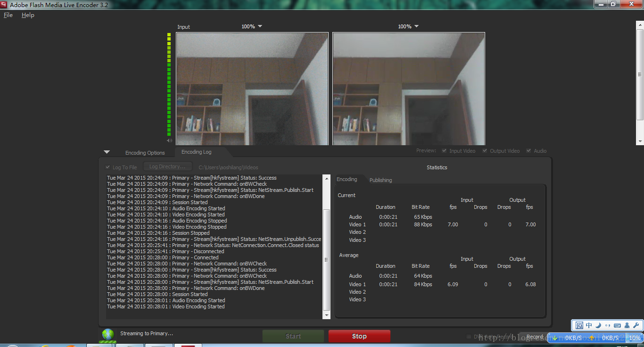The image size is (644, 347).
Task: Click the user account icon on IME toolbar
Action: click(627, 325)
